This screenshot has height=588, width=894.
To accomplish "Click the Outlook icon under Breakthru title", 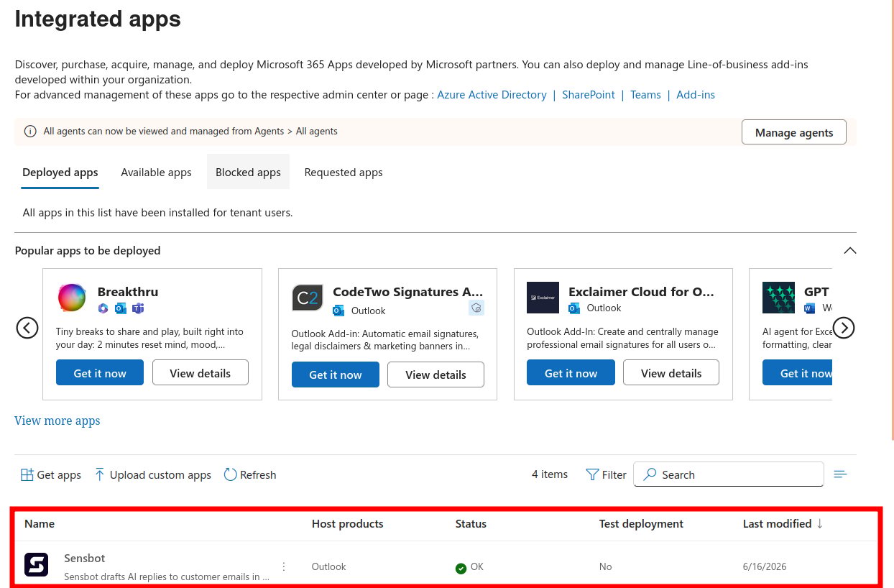I will (x=120, y=308).
